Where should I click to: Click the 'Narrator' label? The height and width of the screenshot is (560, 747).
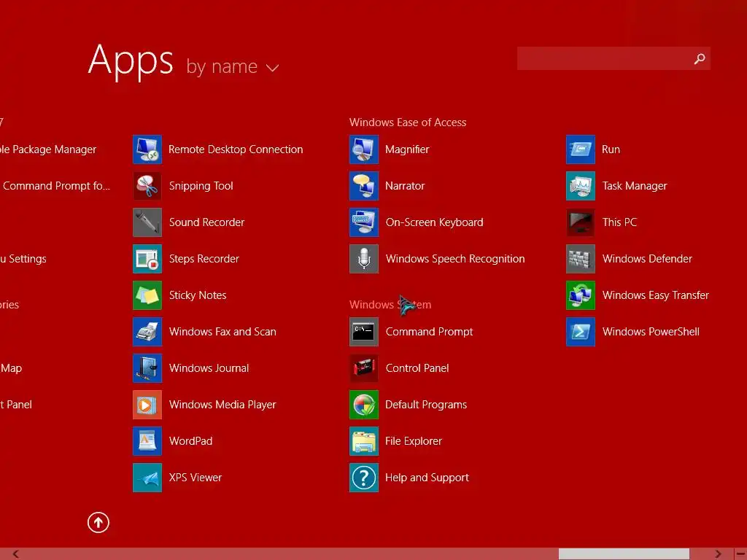[405, 186]
